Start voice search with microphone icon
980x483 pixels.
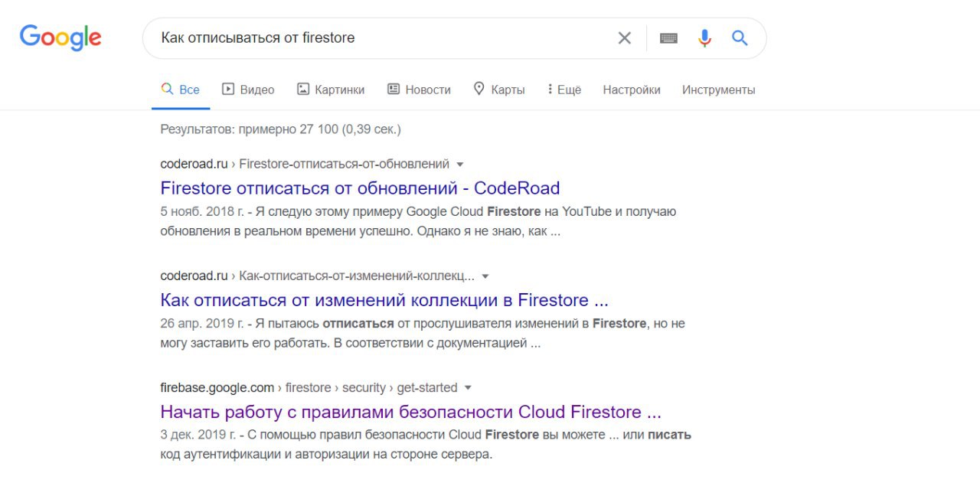[705, 38]
